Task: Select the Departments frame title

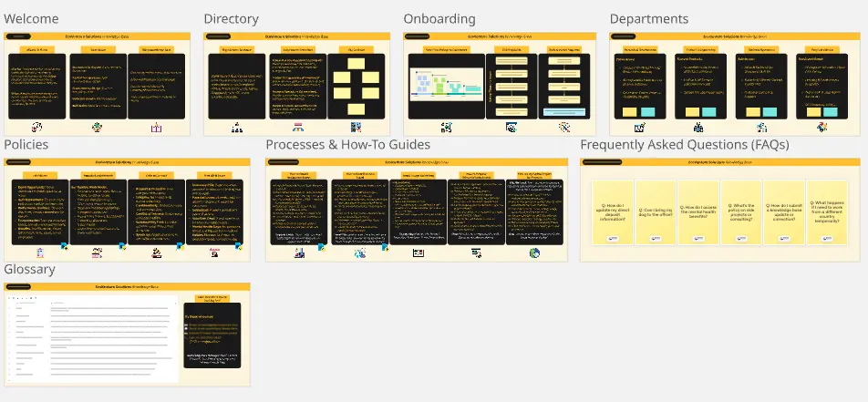Action: coord(648,19)
